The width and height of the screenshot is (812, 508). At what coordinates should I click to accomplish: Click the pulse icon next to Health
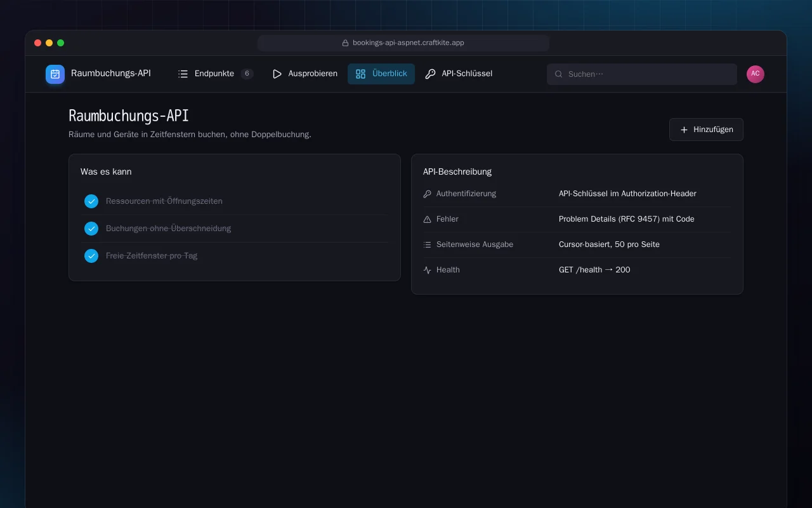click(x=428, y=270)
